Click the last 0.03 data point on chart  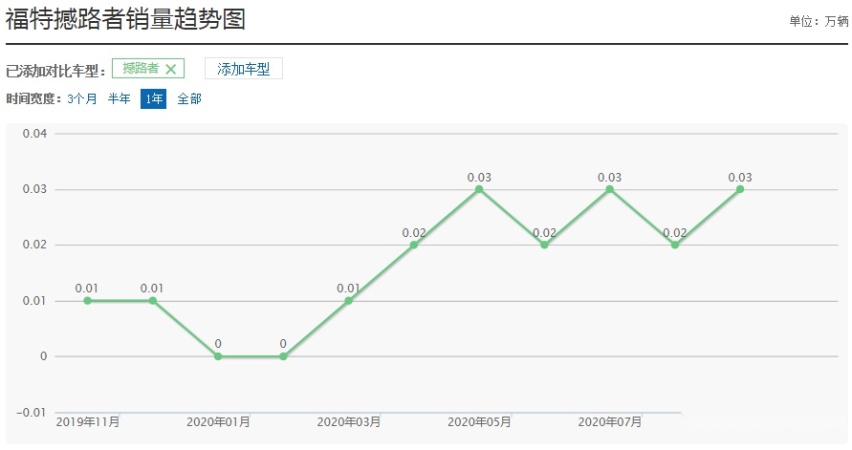pyautogui.click(x=740, y=189)
